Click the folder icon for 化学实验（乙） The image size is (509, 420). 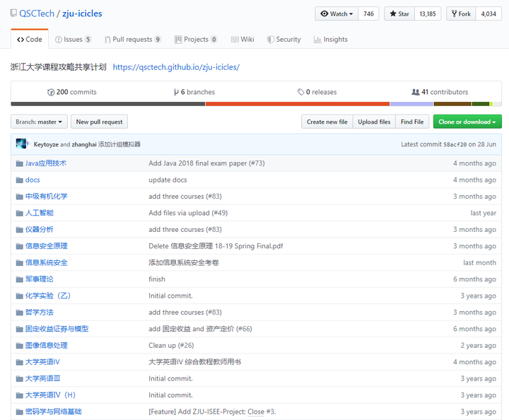click(x=20, y=296)
